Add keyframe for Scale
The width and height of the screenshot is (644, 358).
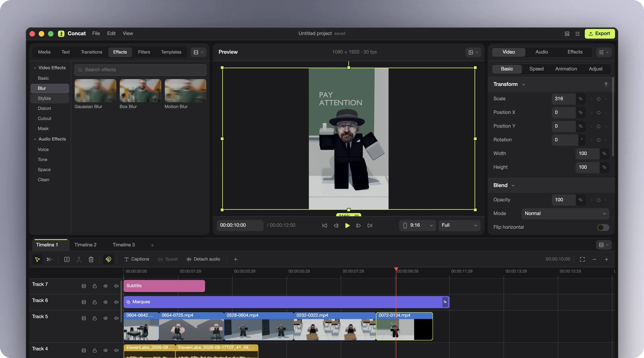click(599, 99)
